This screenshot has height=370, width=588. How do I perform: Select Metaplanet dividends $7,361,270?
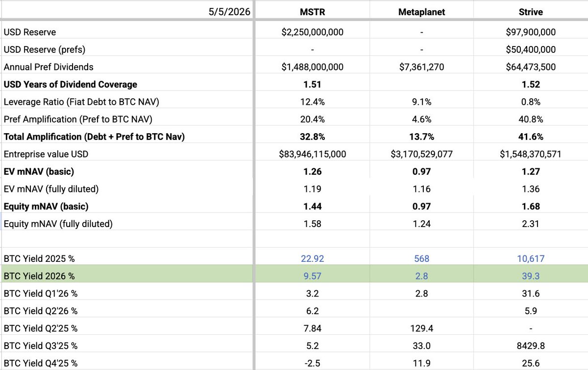(x=421, y=67)
